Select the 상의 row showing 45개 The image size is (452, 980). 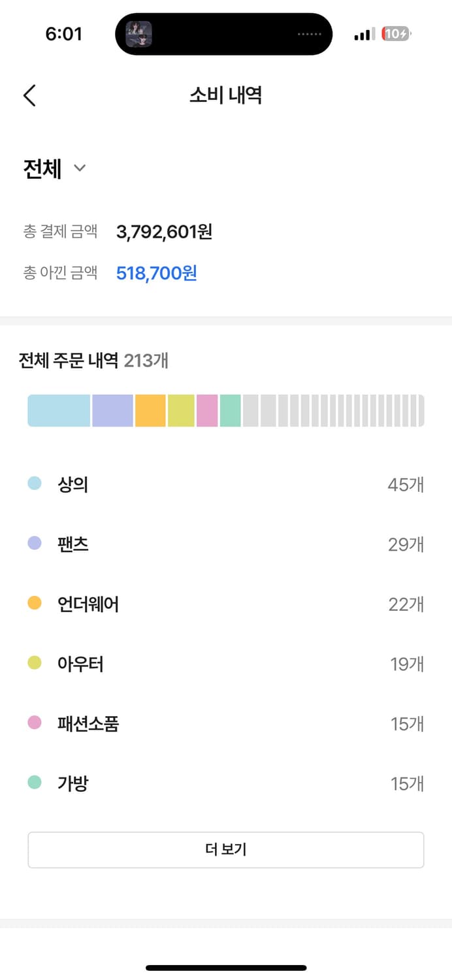coord(226,484)
